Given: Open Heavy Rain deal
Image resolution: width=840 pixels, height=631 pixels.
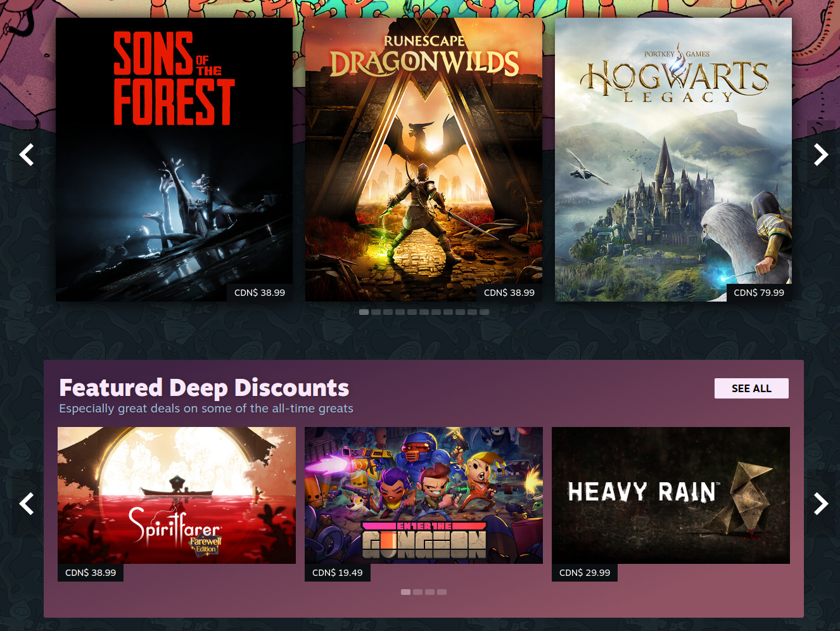Looking at the screenshot, I should pyautogui.click(x=671, y=495).
